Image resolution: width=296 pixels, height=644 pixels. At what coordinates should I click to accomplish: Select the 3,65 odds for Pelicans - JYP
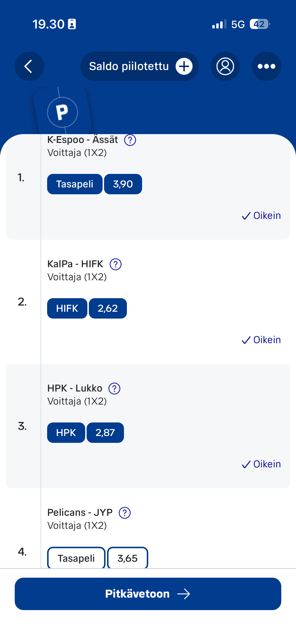pos(127,558)
